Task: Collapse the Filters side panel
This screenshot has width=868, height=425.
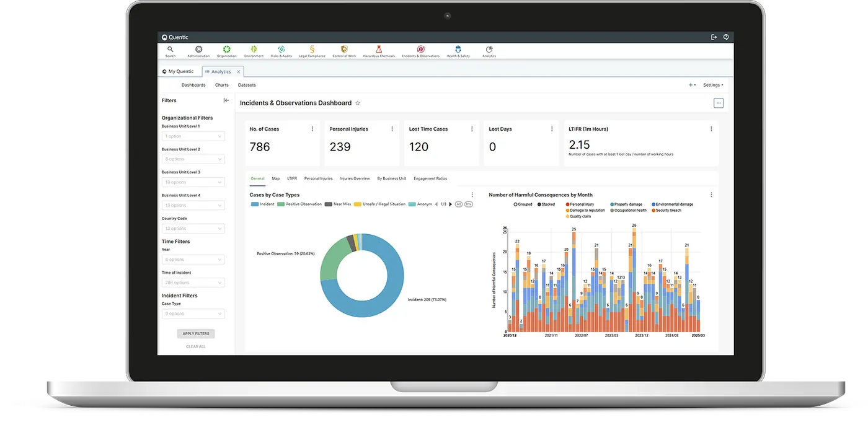Action: click(226, 100)
